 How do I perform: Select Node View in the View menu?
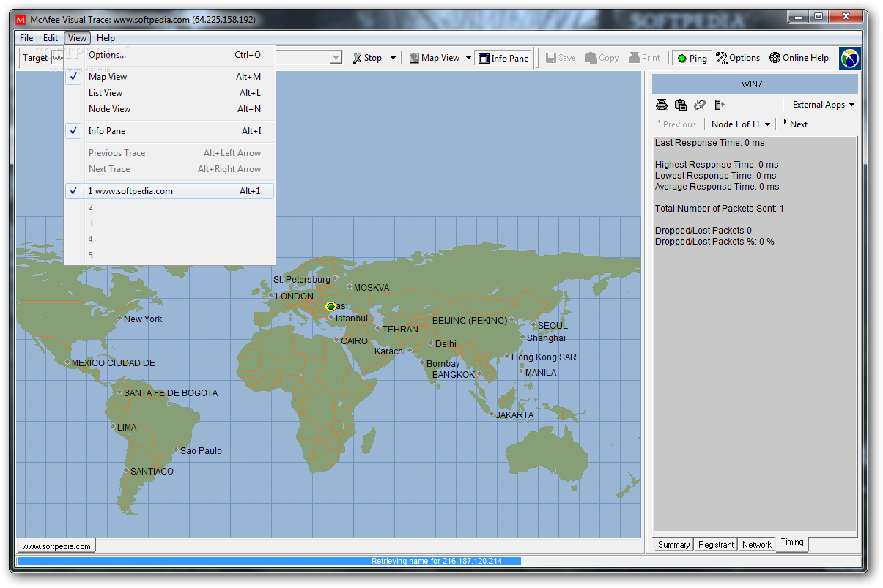(169, 109)
